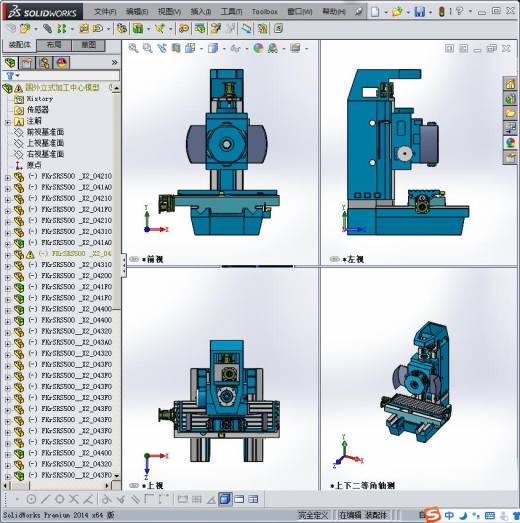The image size is (520, 523).
Task: Open the dropdown arrow next to New icon
Action: coord(386,12)
